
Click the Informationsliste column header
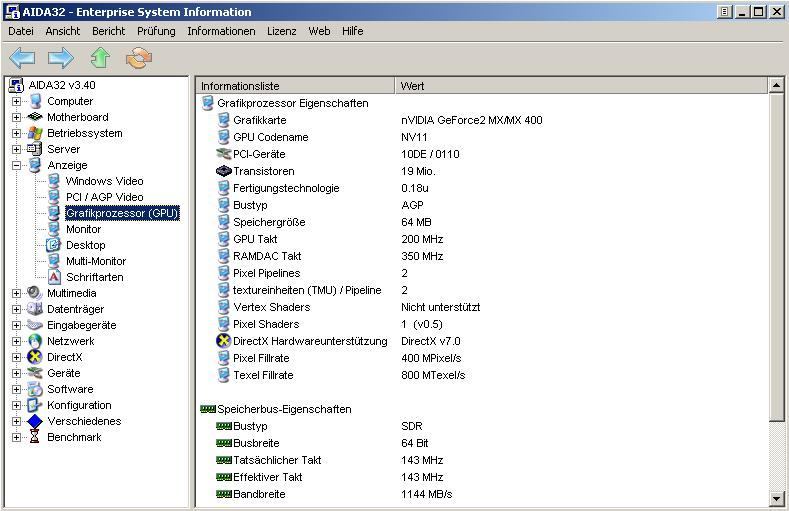(295, 86)
